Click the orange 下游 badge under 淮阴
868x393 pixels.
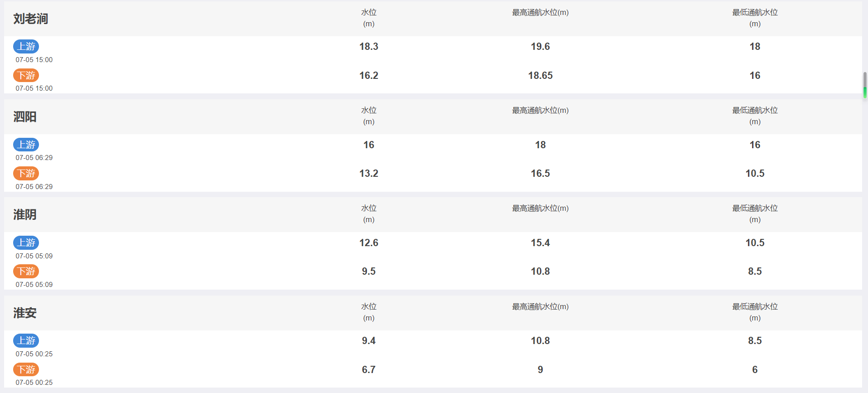pos(26,271)
